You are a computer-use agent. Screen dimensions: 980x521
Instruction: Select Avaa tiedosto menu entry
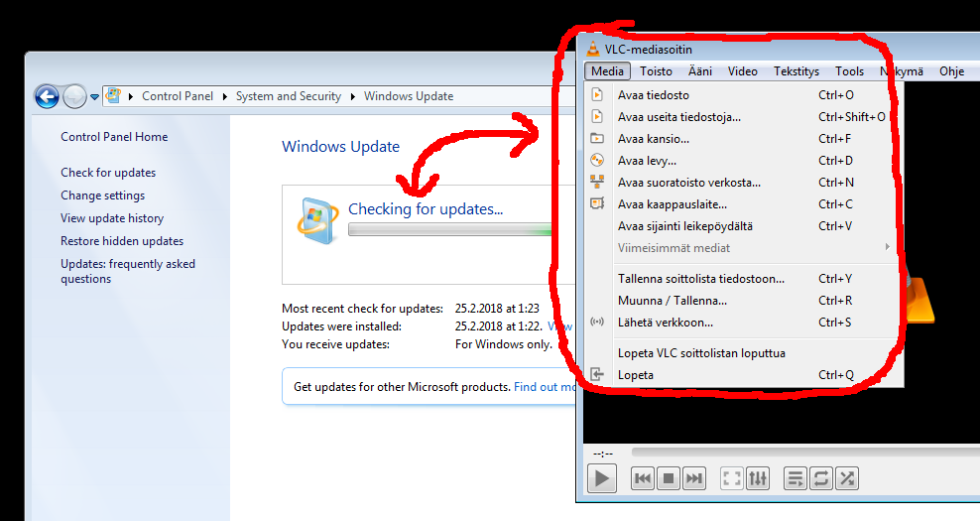(744, 95)
